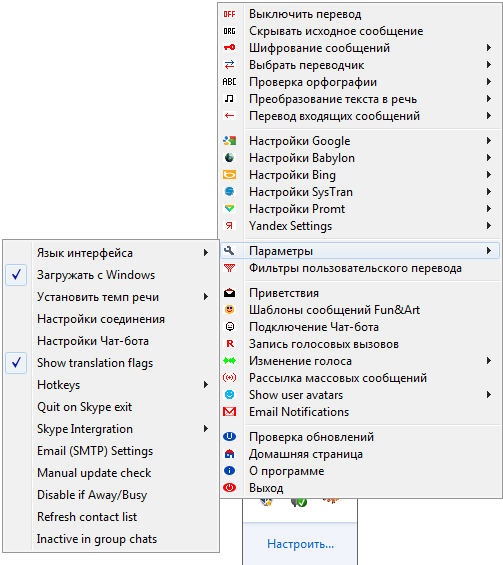This screenshot has width=503, height=565.
Task: Click the home page house icon
Action: (x=230, y=454)
